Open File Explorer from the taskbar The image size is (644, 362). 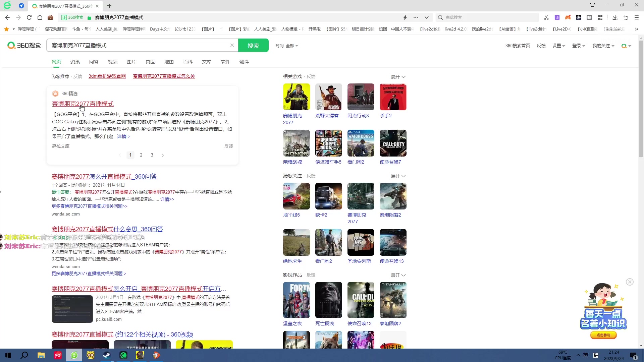point(41,355)
